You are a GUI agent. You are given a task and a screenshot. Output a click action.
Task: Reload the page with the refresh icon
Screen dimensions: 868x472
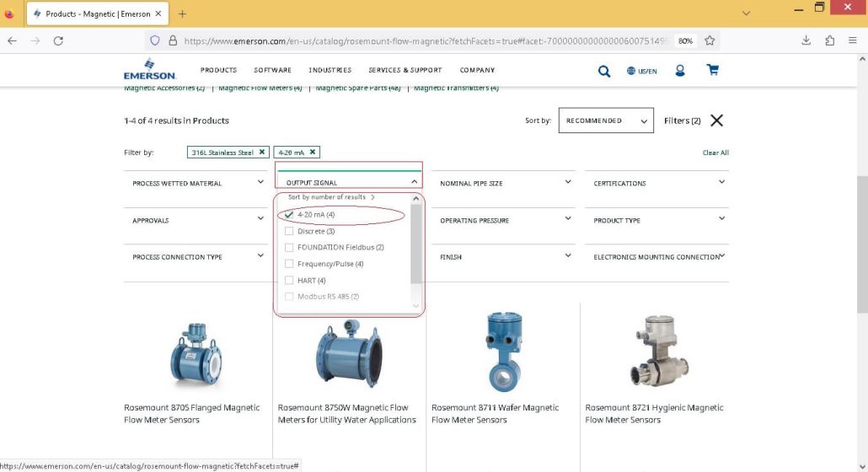tap(58, 40)
